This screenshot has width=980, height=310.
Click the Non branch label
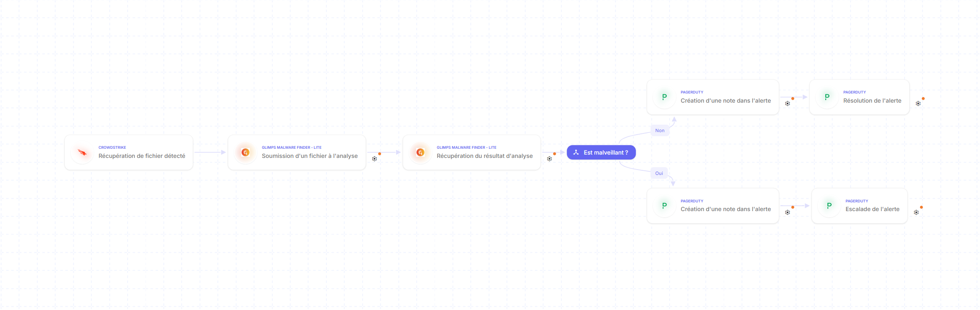pyautogui.click(x=660, y=130)
